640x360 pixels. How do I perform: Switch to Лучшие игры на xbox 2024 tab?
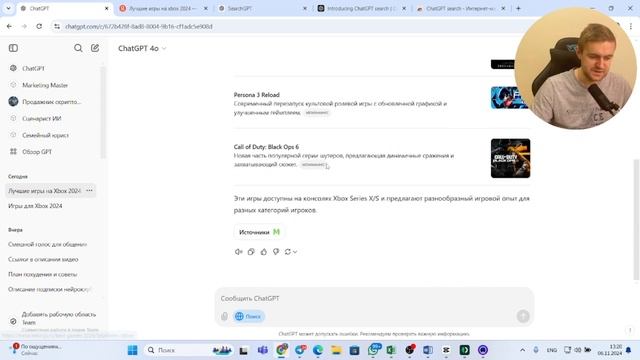pyautogui.click(x=161, y=8)
